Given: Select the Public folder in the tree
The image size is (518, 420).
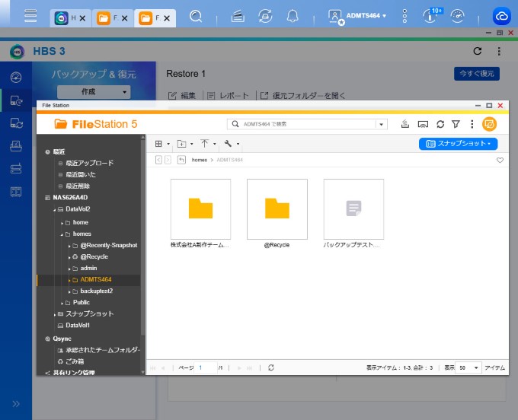Looking at the screenshot, I should coord(82,302).
